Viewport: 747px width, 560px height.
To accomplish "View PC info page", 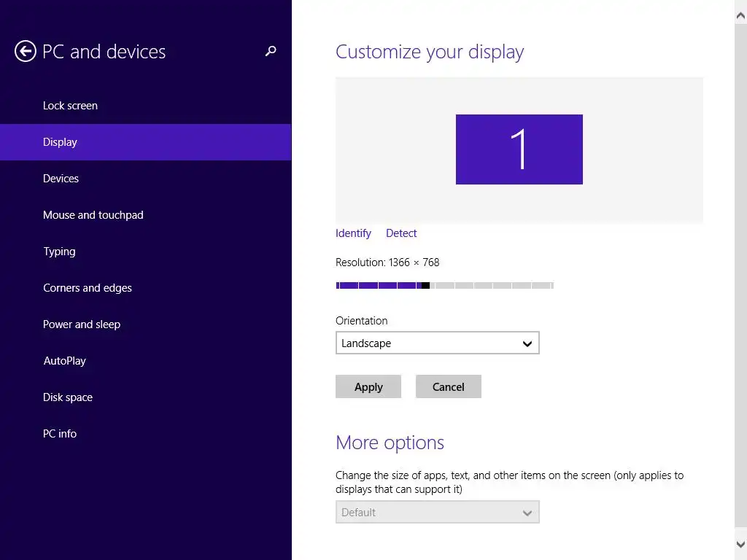I will (145, 433).
